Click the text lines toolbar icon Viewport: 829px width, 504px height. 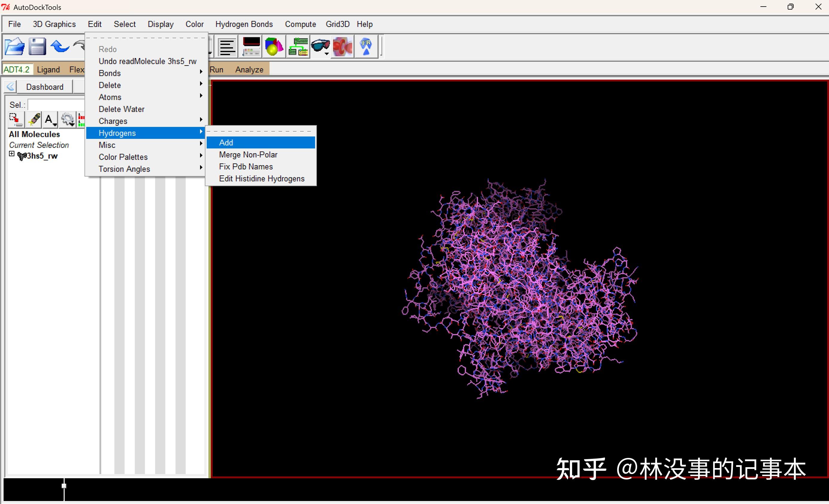click(227, 46)
